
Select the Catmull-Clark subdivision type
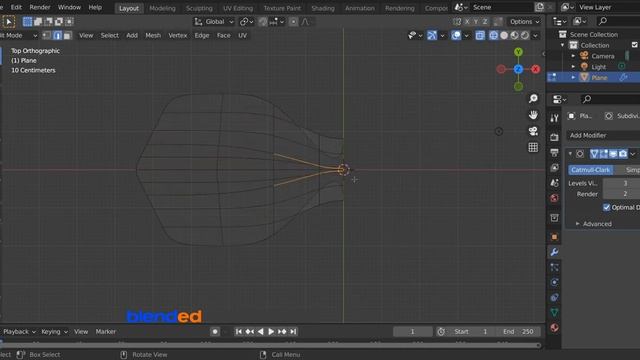click(x=591, y=170)
